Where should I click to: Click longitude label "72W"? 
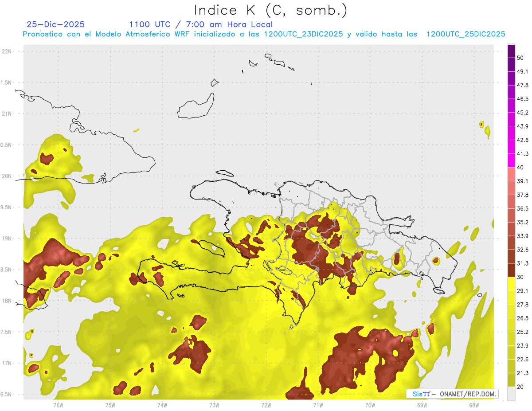click(266, 405)
